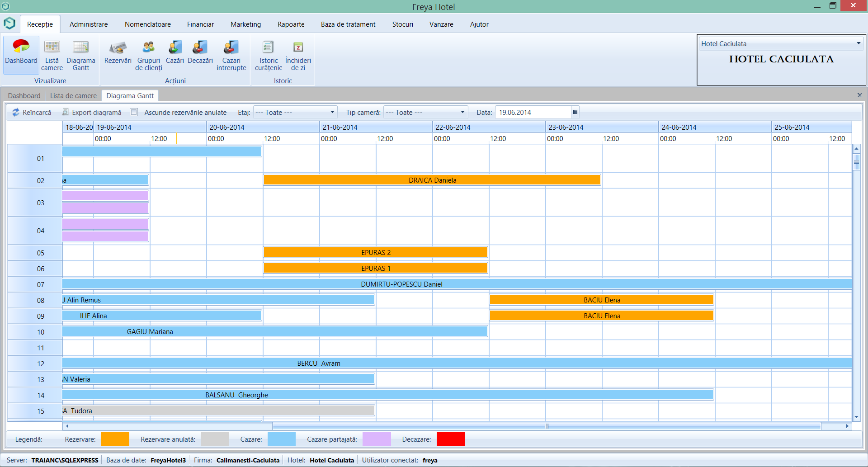Screen dimensions: 868x467
Task: Select the DRAICA Daniela reservation bar
Action: point(432,180)
